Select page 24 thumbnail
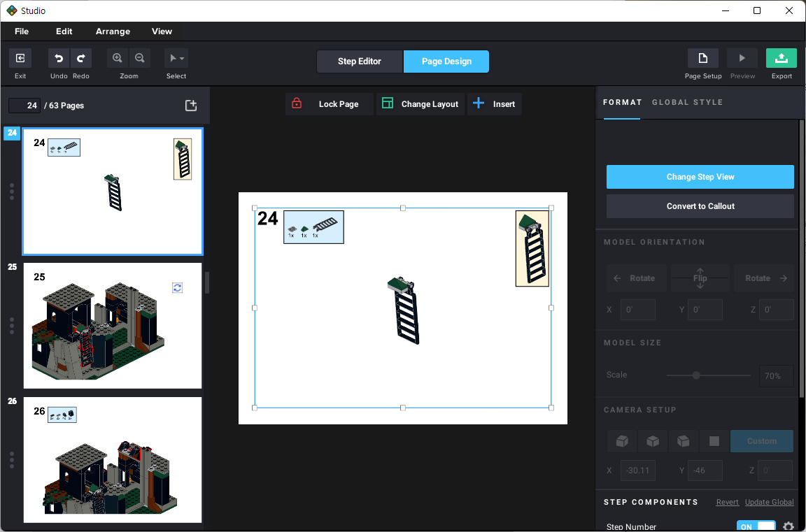The image size is (806, 532). [113, 192]
